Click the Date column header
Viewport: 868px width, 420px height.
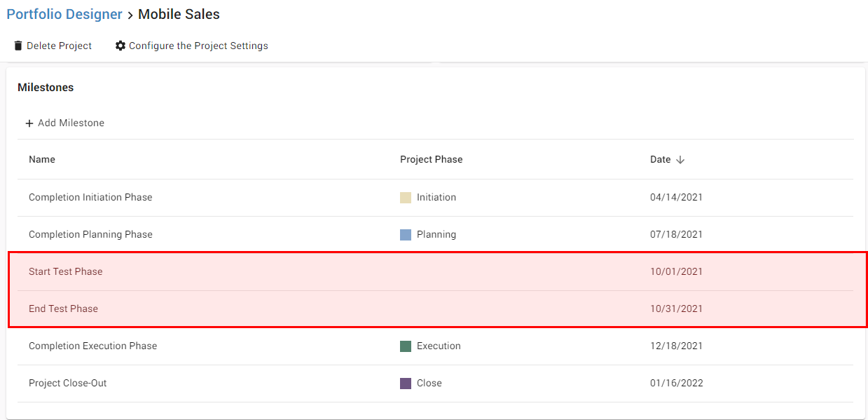click(661, 159)
